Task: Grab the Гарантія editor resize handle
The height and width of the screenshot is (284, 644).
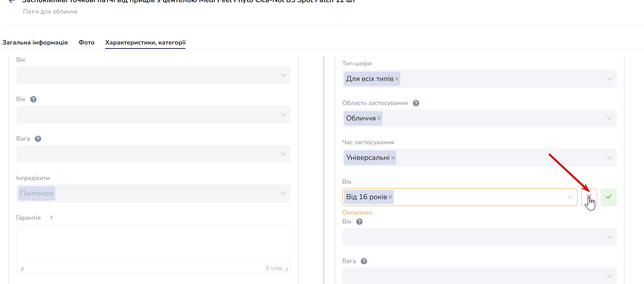Action: [x=287, y=269]
